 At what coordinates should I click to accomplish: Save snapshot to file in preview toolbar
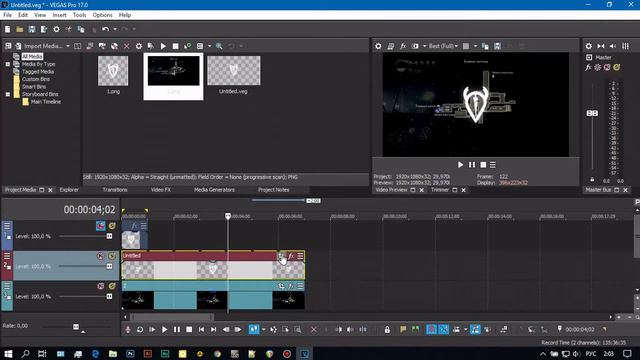tap(497, 46)
